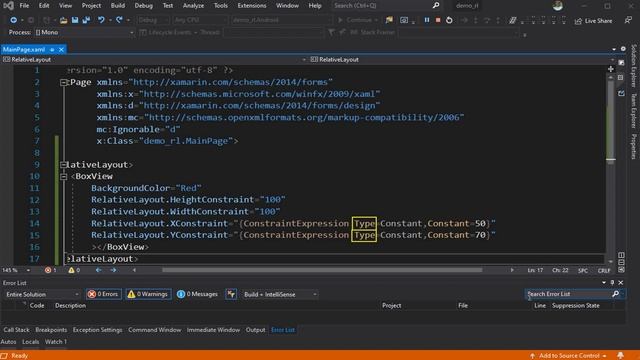The image size is (640, 360).
Task: Switch to the Output tab
Action: point(256,330)
